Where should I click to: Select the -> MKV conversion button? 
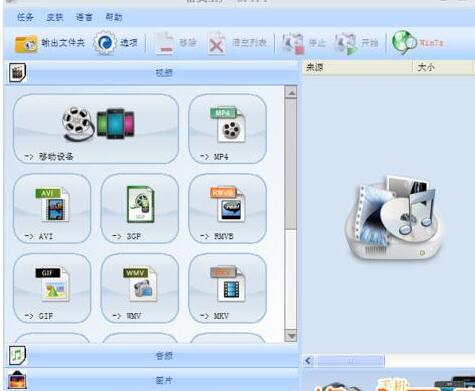pos(227,288)
